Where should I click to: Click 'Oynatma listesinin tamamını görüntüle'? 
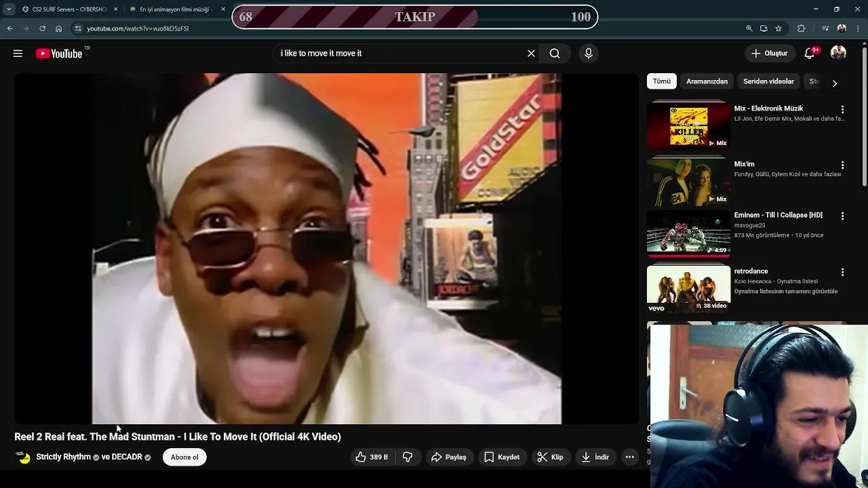click(x=785, y=291)
